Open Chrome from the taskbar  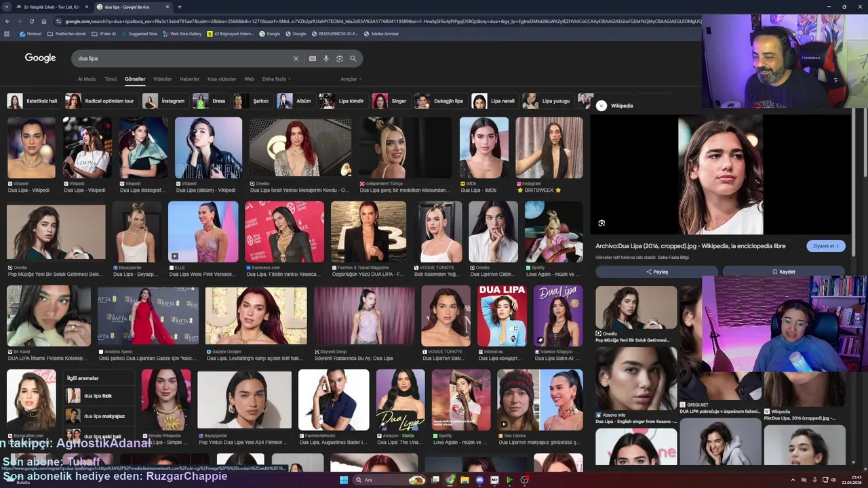(450, 480)
